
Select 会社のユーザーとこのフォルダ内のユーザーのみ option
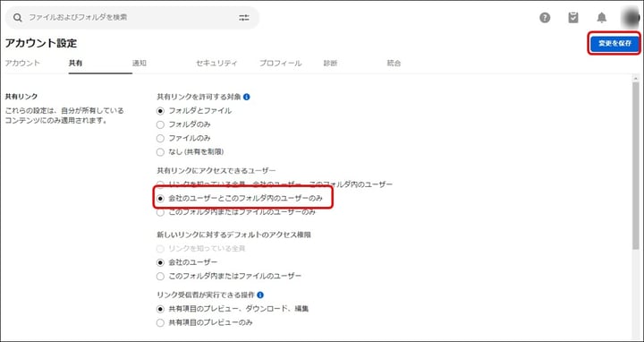160,199
